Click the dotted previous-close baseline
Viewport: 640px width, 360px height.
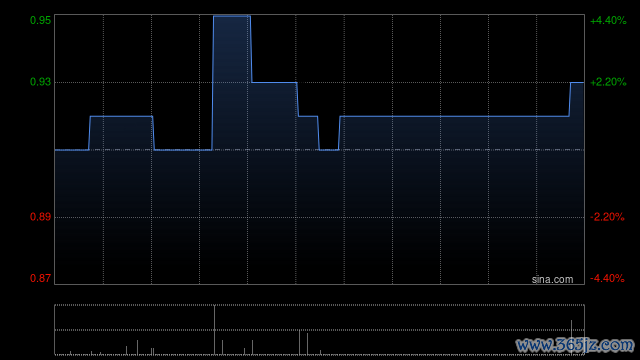320,150
